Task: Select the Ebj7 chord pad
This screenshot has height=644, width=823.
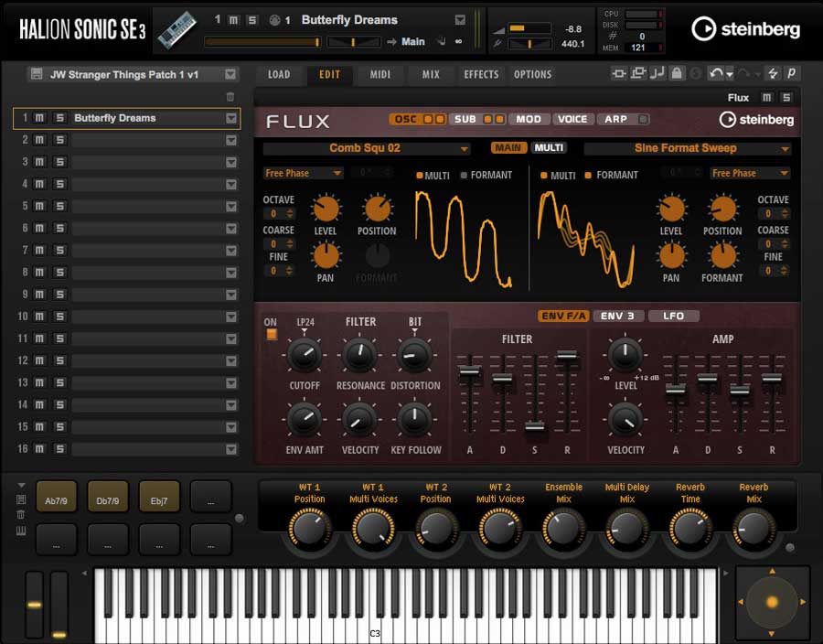Action: (x=159, y=496)
